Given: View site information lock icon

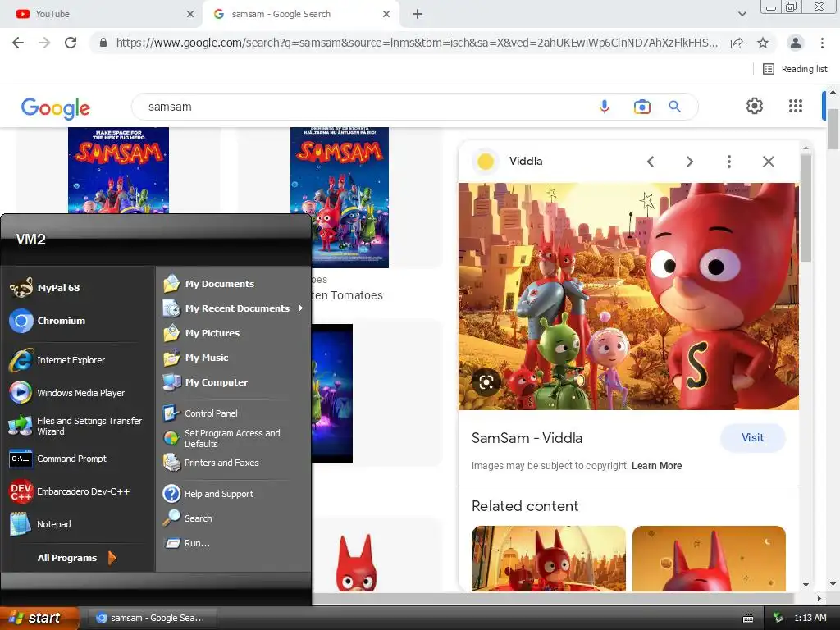Looking at the screenshot, I should click(x=103, y=43).
